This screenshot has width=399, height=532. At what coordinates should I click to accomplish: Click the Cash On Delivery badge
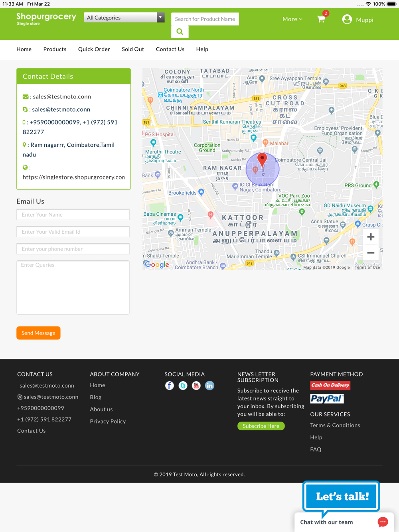[330, 385]
